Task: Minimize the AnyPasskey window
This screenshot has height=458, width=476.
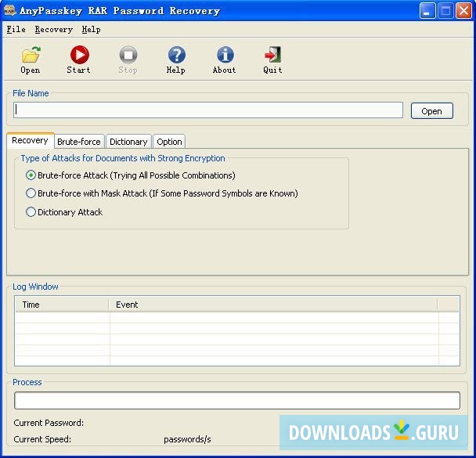Action: (427, 11)
